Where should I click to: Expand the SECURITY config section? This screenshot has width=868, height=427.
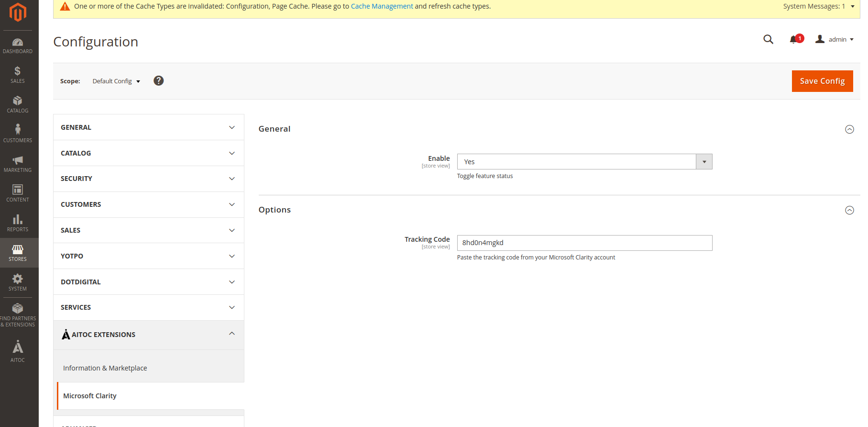tap(149, 179)
